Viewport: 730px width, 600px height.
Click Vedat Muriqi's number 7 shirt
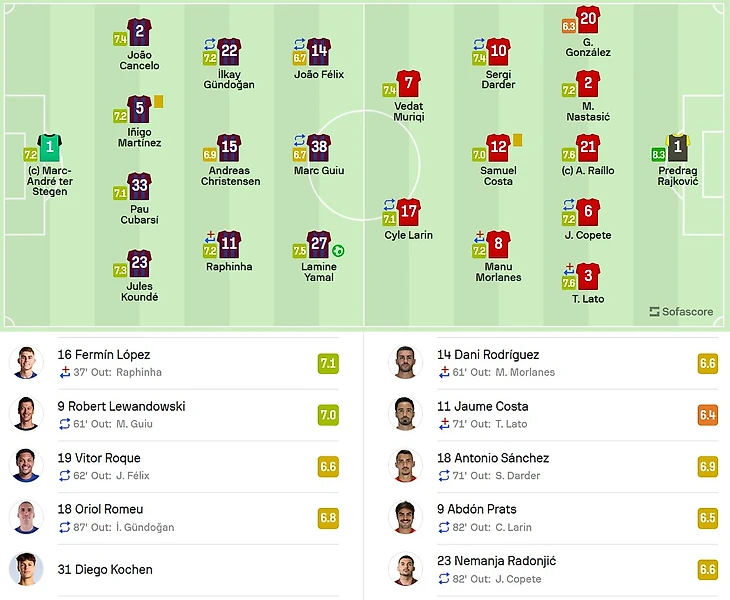407,84
